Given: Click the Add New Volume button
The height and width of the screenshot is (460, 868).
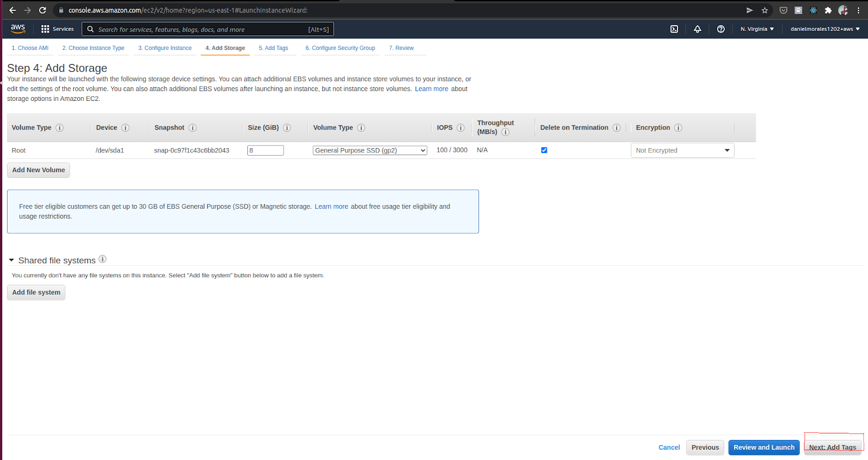Looking at the screenshot, I should [x=39, y=170].
